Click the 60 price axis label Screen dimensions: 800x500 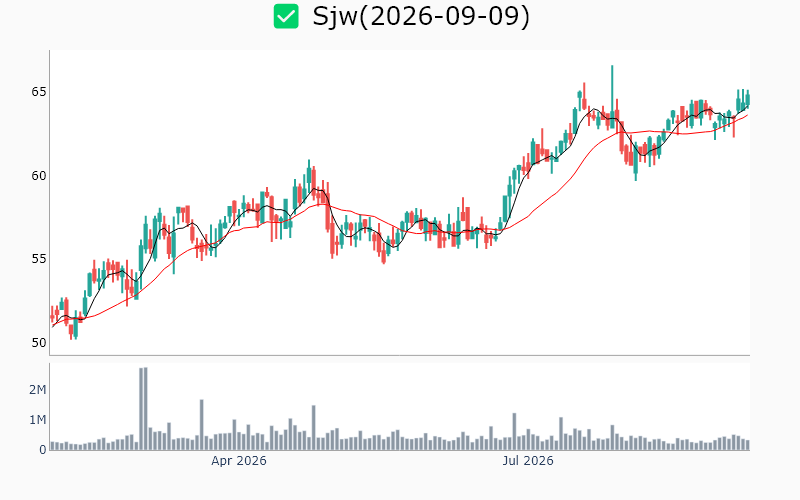click(39, 176)
